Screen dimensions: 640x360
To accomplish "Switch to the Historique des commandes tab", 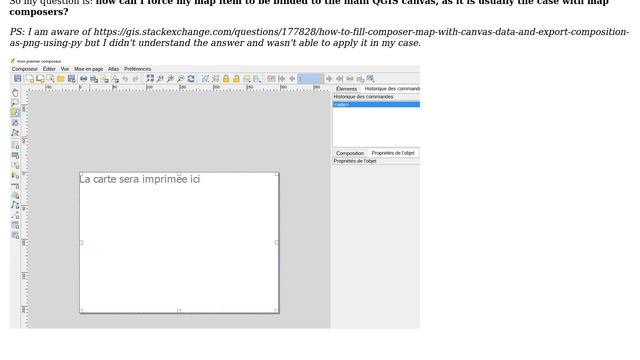I will 392,89.
